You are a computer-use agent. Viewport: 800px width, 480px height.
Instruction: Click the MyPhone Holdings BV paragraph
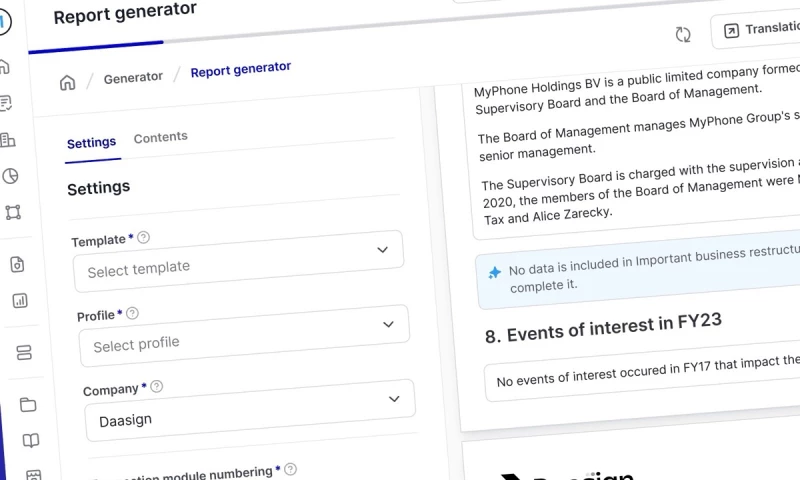point(637,89)
